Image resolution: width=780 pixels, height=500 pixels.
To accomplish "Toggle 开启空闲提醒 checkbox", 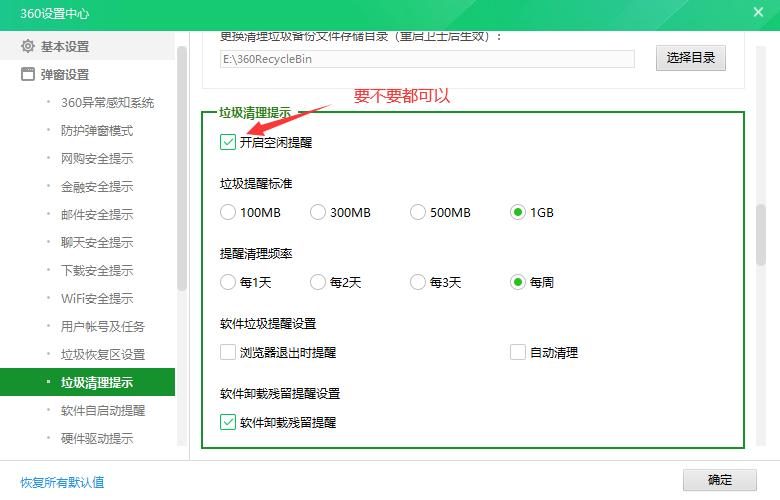I will click(x=228, y=142).
